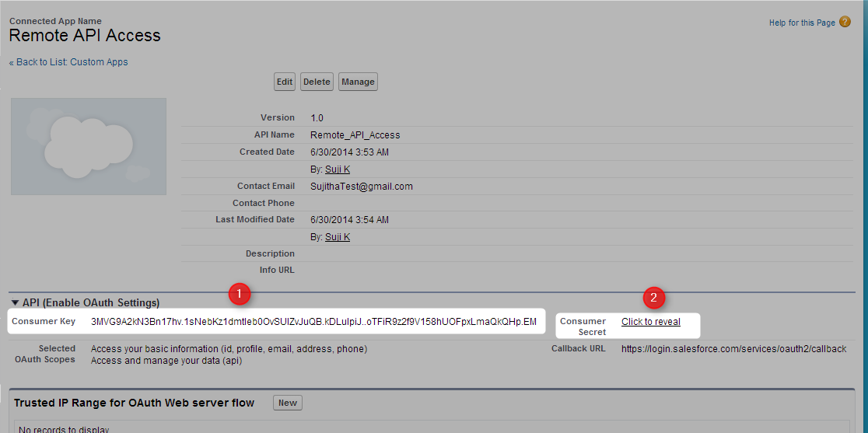Viewport: 868px width, 433px height.
Task: Click the Help for this Page link
Action: (802, 23)
